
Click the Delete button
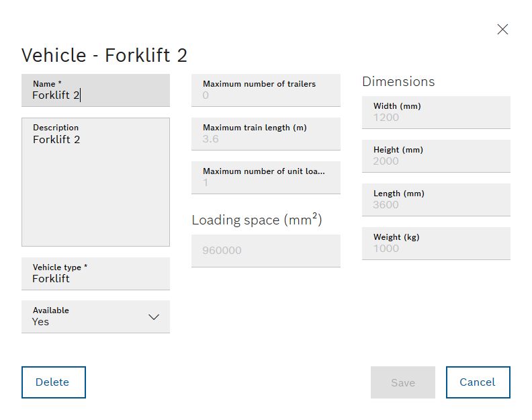point(54,382)
